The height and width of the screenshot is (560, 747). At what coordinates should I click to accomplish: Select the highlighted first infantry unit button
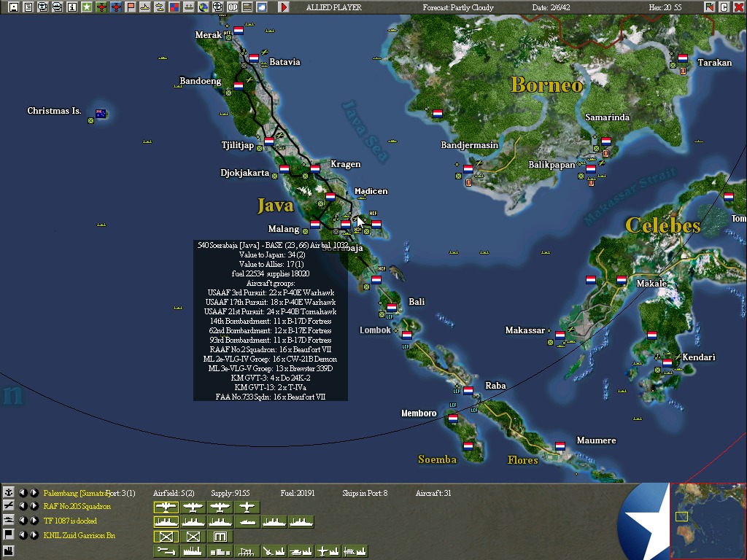[166, 537]
